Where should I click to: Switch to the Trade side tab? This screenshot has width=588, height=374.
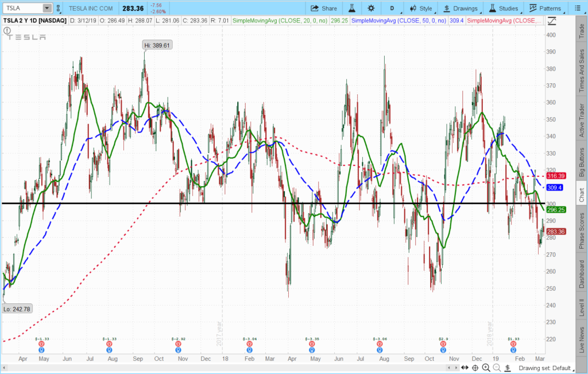pyautogui.click(x=581, y=32)
